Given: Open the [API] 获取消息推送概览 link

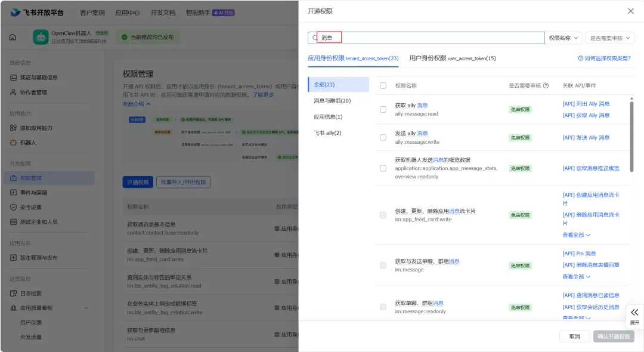Looking at the screenshot, I should (590, 168).
